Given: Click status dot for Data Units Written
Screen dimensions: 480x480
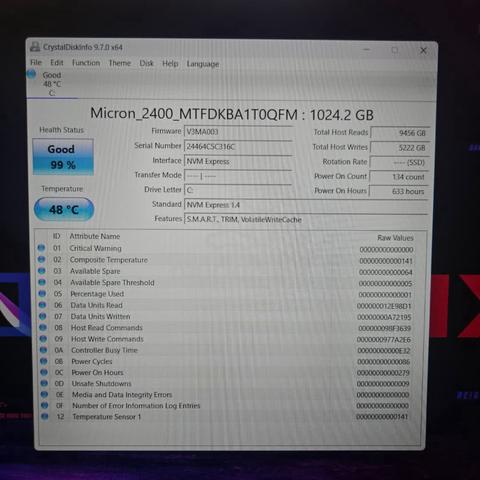Looking at the screenshot, I should coord(43,316).
